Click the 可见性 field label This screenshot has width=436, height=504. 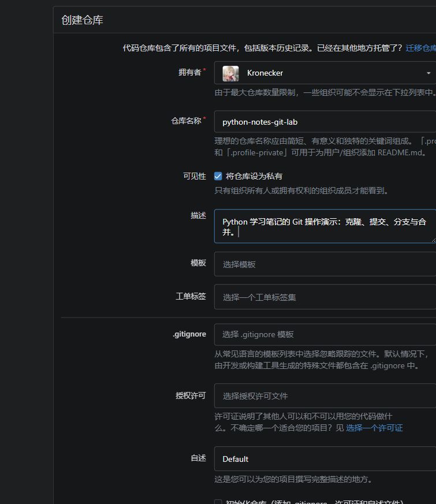[x=195, y=176]
